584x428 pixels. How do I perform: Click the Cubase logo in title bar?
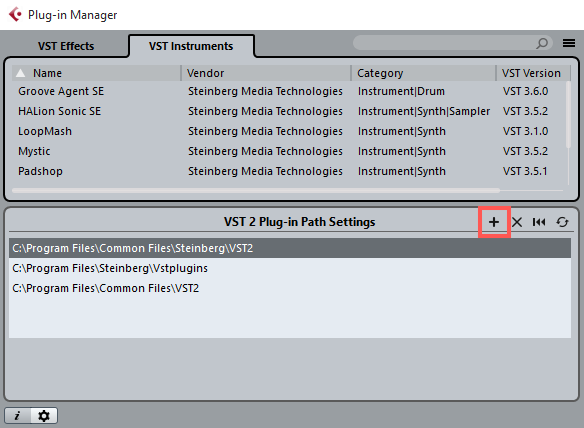point(15,15)
